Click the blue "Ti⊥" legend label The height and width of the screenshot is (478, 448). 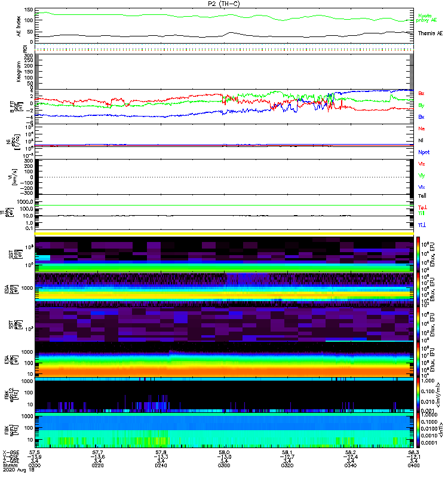(x=422, y=225)
